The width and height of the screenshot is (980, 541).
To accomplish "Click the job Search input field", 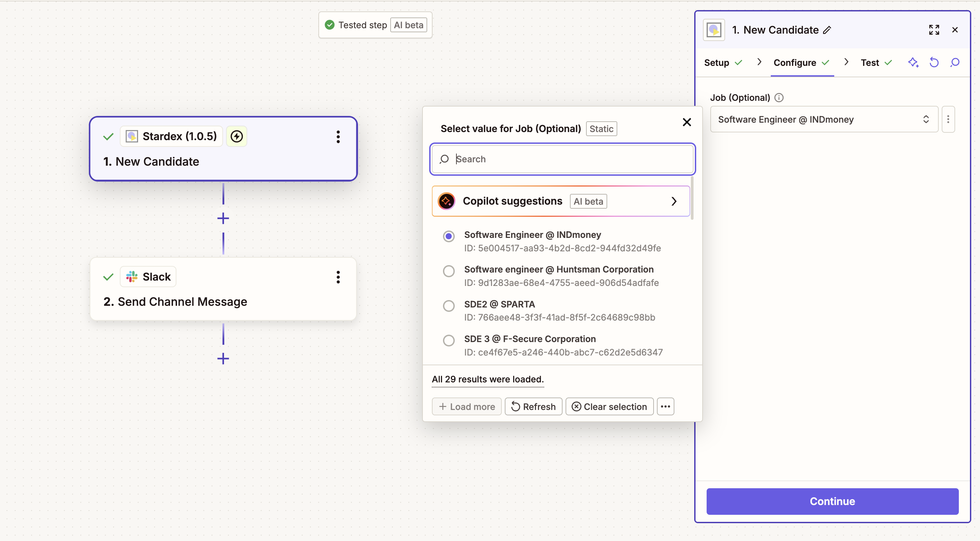I will click(x=562, y=159).
